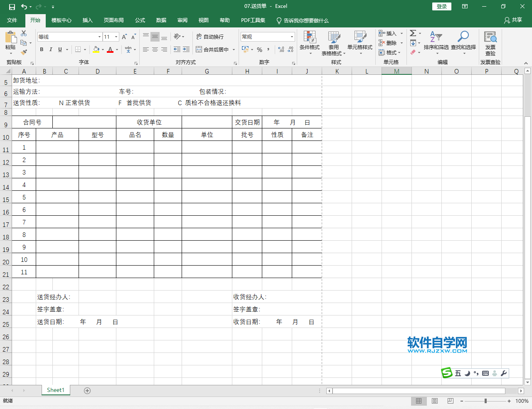This screenshot has height=409, width=532.
Task: Switch to the 公式 Formulas tab
Action: [x=140, y=20]
